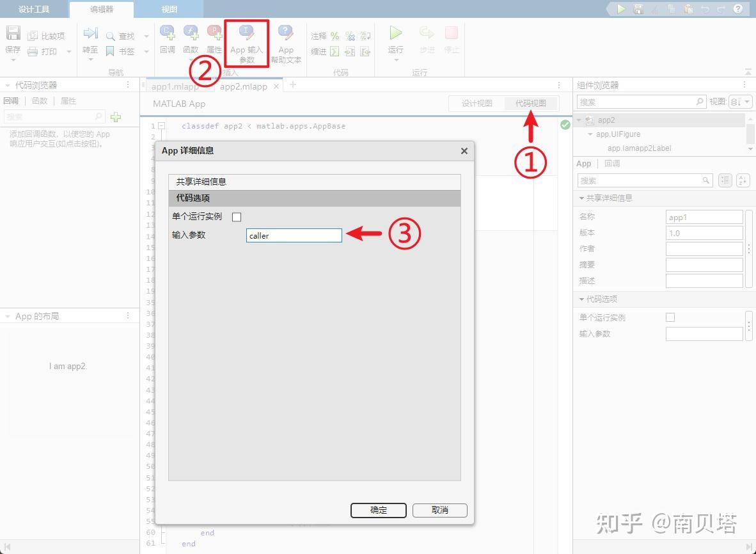Enable 单个运行实例 in the dialog
Image resolution: width=756 pixels, height=554 pixels.
(x=237, y=217)
